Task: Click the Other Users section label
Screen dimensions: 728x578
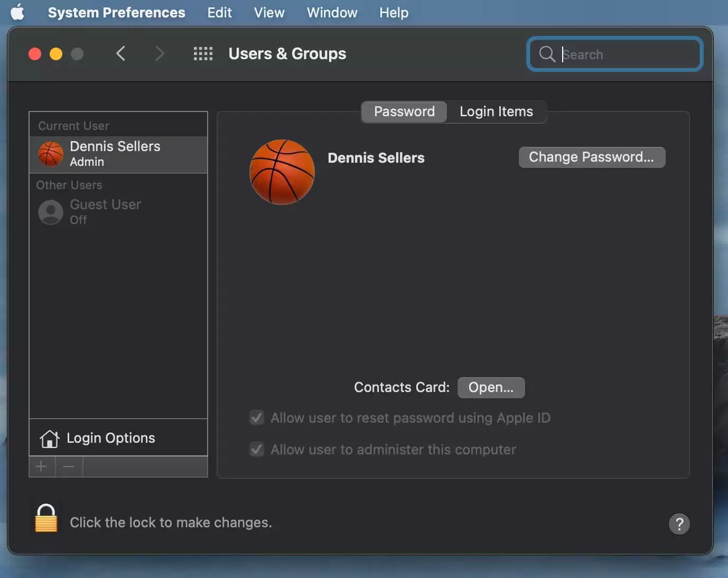Action: (x=69, y=185)
